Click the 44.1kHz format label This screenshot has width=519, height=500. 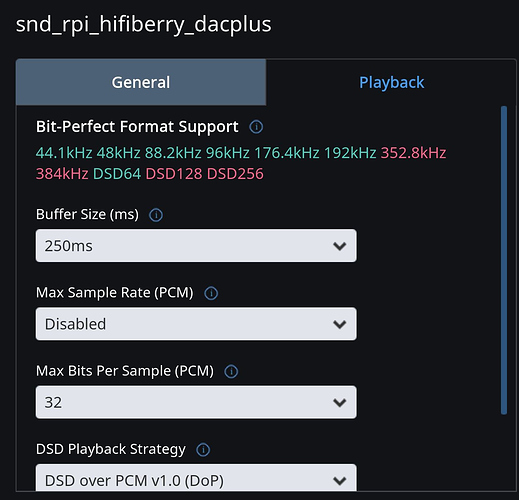[64, 153]
